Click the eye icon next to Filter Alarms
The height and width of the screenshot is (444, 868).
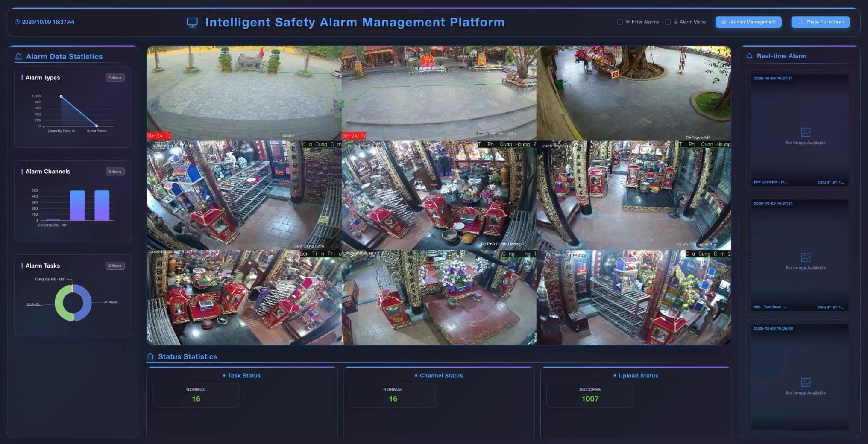point(628,22)
